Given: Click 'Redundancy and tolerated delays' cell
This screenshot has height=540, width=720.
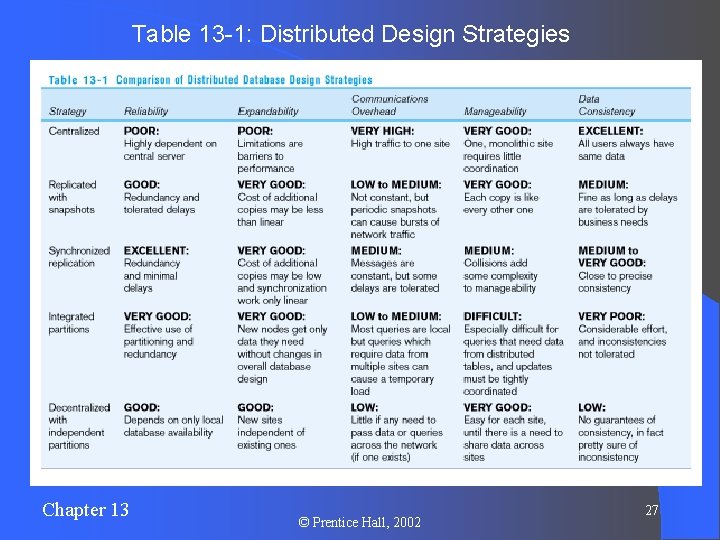Looking at the screenshot, I should [162, 203].
